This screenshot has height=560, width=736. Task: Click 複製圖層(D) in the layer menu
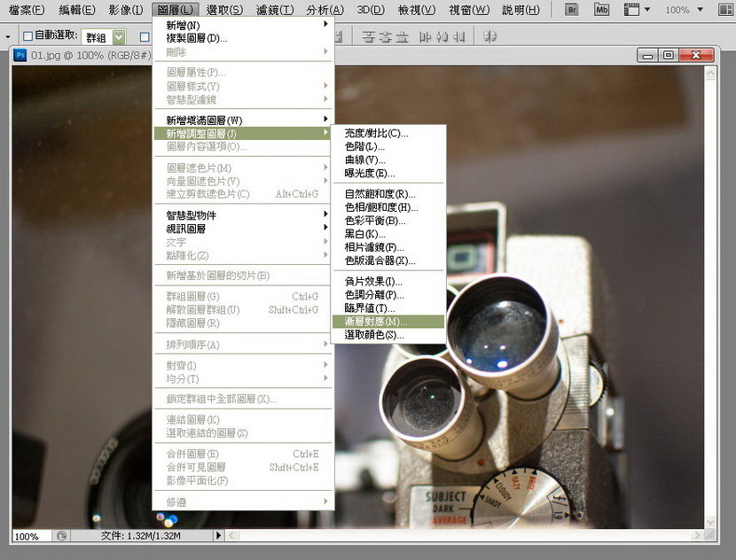[197, 38]
